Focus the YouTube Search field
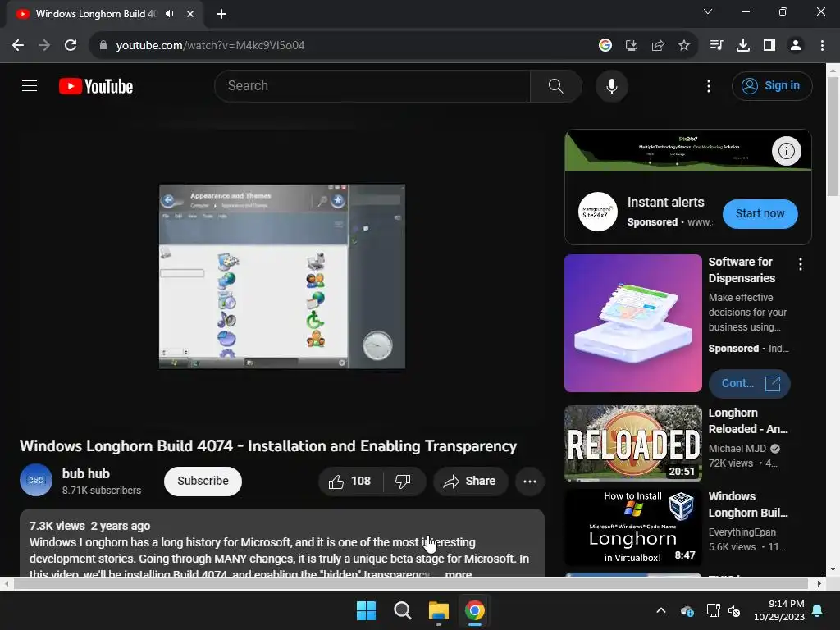This screenshot has height=630, width=840. 372,85
